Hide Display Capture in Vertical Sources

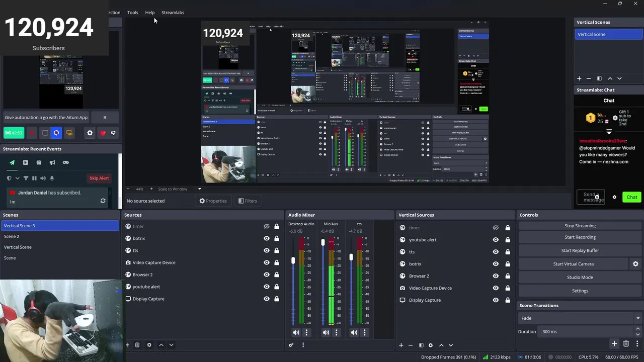click(x=496, y=300)
